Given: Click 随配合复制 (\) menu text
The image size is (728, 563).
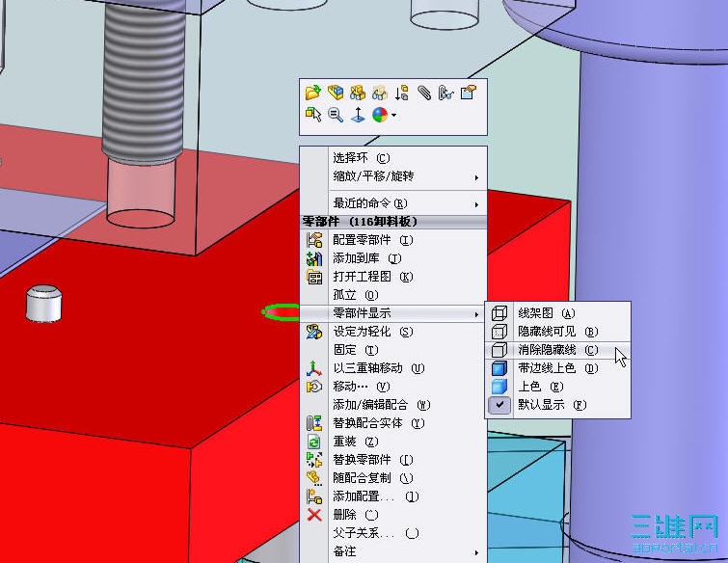Looking at the screenshot, I should [x=373, y=478].
